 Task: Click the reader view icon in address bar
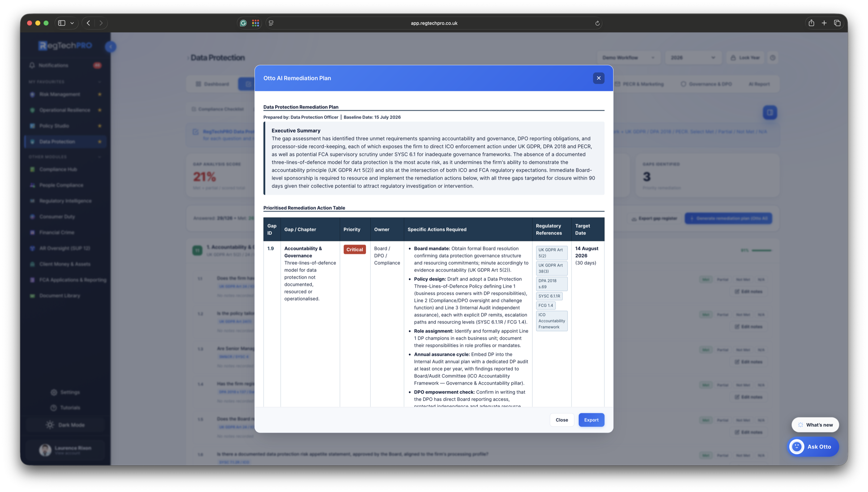tap(271, 23)
